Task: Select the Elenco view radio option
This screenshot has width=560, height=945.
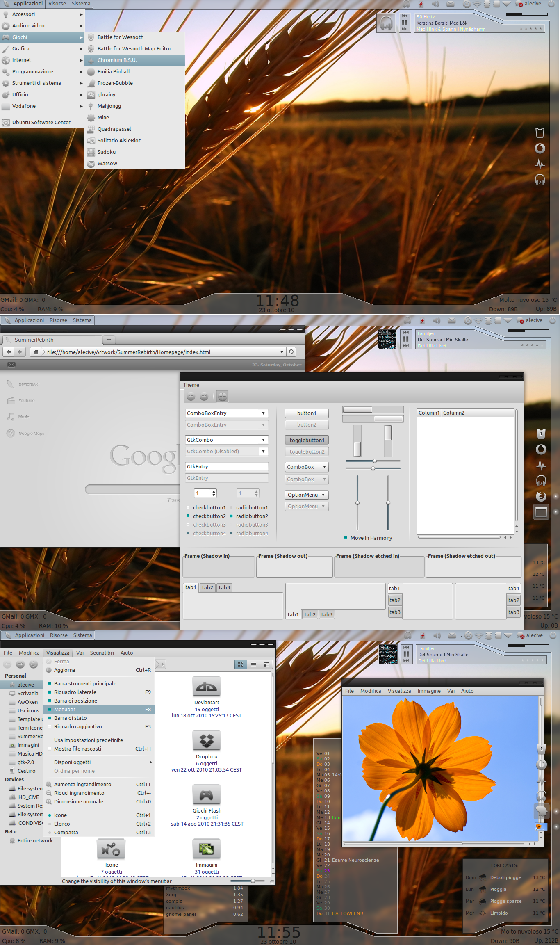Action: pyautogui.click(x=99, y=824)
